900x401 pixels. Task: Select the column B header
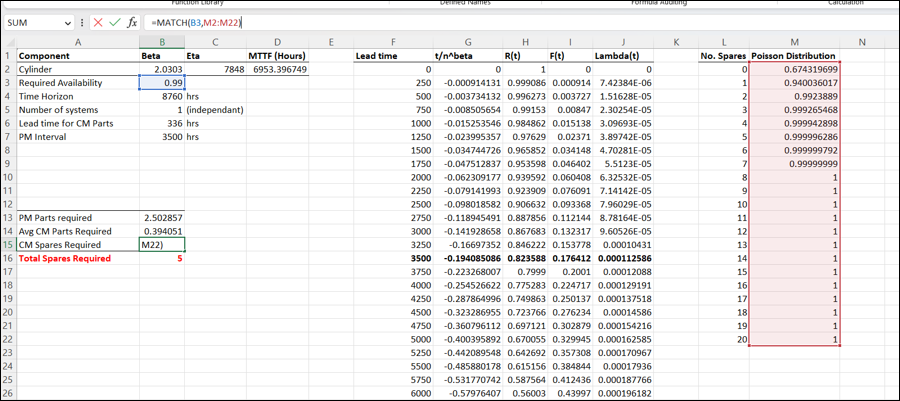click(162, 42)
